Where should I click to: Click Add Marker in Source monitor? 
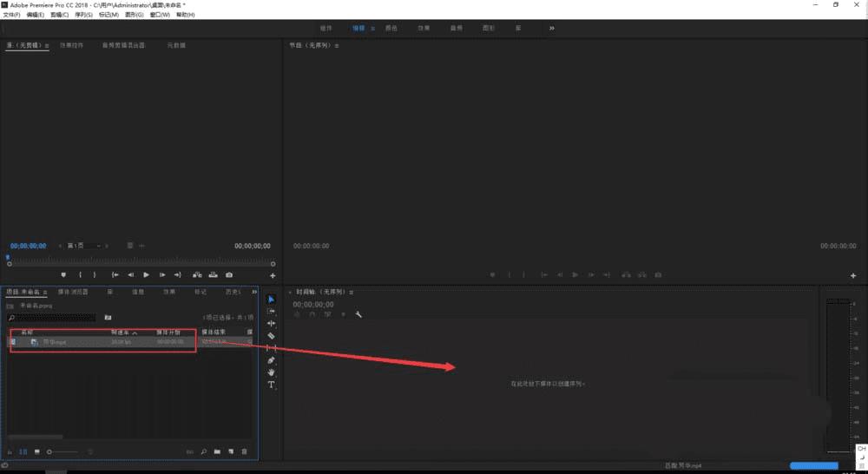pyautogui.click(x=63, y=274)
